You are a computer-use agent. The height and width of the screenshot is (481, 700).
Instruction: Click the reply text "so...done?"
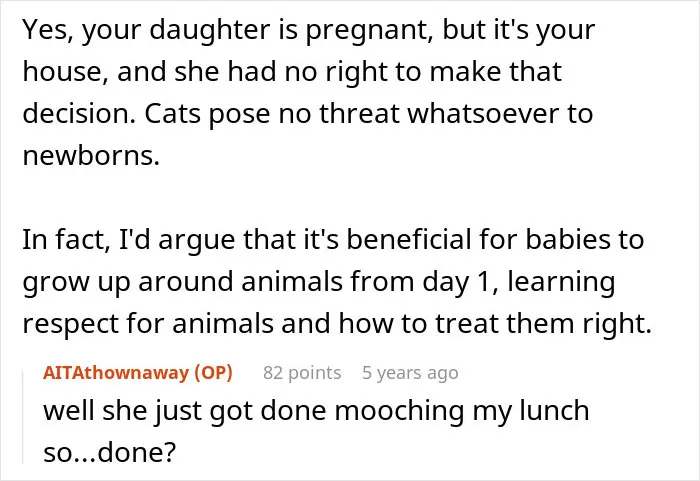[110, 452]
